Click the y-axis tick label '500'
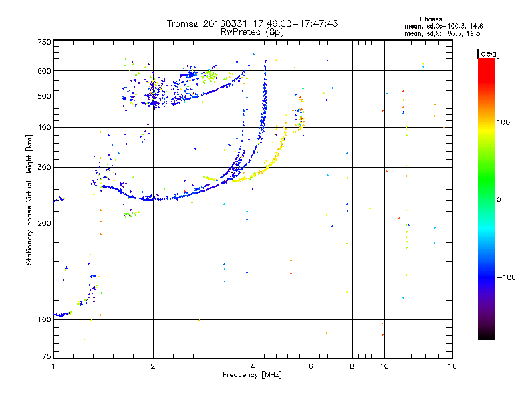Viewport: 532px width, 399px height. point(45,96)
